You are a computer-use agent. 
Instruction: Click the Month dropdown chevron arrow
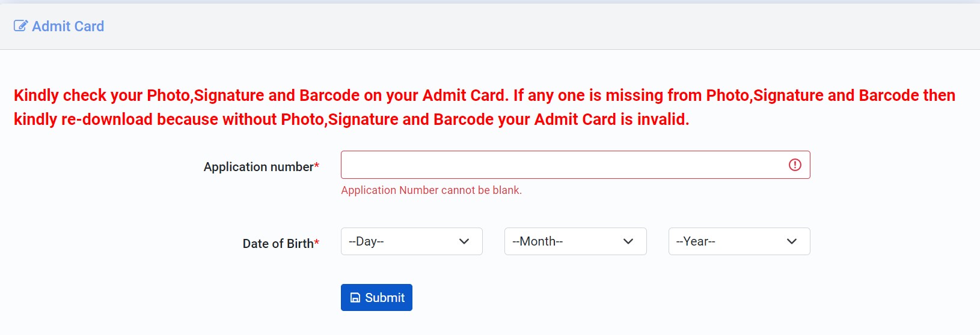tap(628, 241)
